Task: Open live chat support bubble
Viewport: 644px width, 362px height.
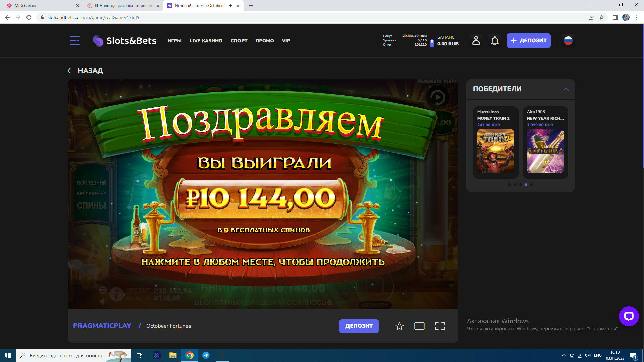Action: click(x=629, y=316)
